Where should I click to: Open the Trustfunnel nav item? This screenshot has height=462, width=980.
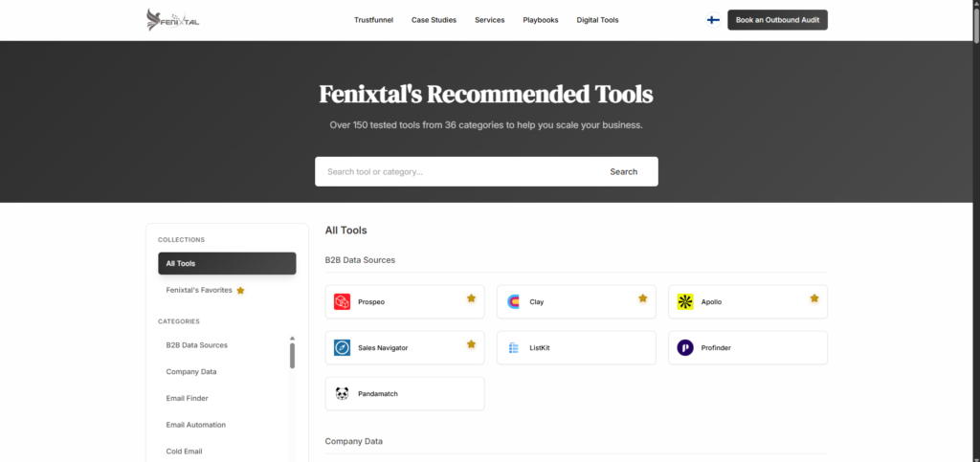point(374,20)
